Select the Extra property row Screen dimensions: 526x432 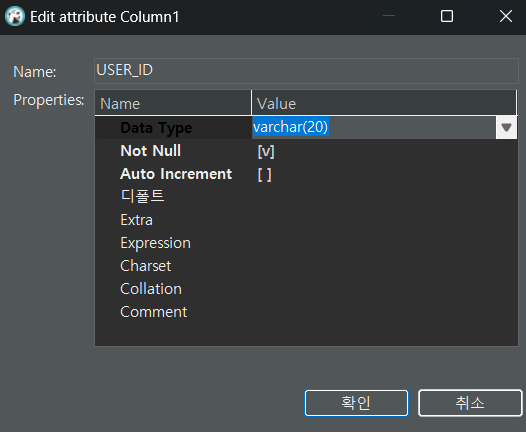point(306,220)
